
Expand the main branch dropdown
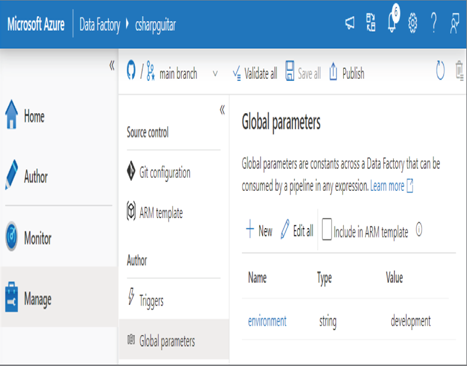tap(215, 74)
